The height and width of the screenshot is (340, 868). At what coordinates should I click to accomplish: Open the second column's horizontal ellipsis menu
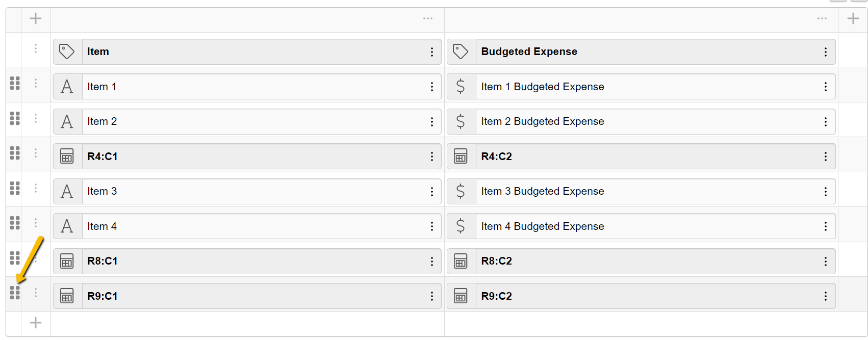[822, 19]
